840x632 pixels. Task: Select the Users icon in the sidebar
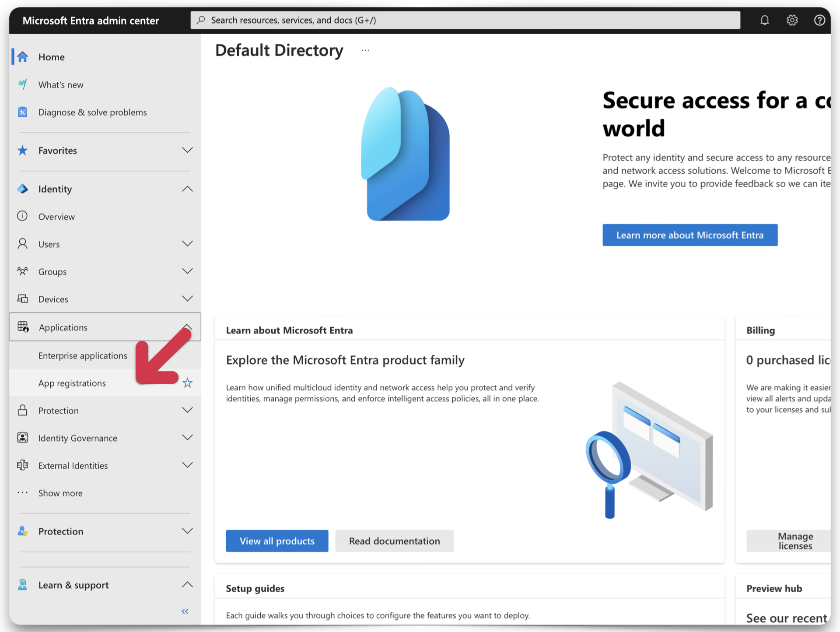point(22,244)
